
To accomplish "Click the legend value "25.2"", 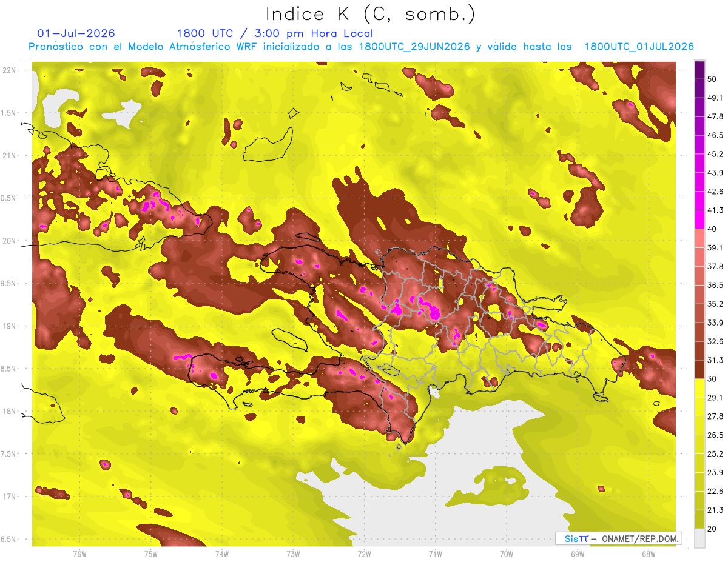I will click(715, 453).
